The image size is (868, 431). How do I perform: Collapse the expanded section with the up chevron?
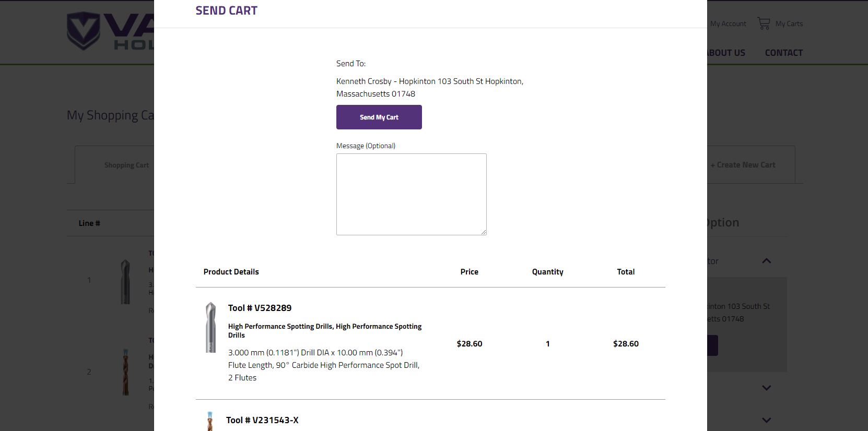766,261
